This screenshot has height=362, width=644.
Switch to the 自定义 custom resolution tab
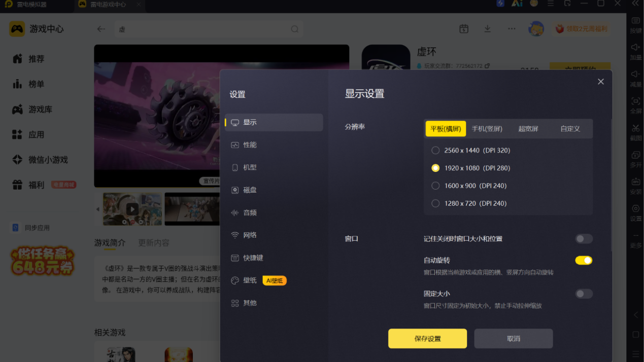tap(570, 129)
